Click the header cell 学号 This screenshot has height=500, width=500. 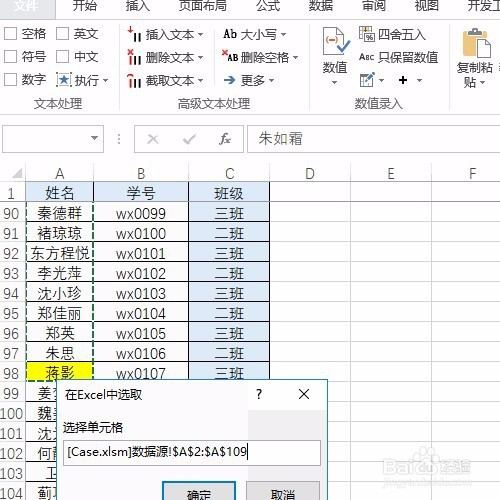(141, 193)
